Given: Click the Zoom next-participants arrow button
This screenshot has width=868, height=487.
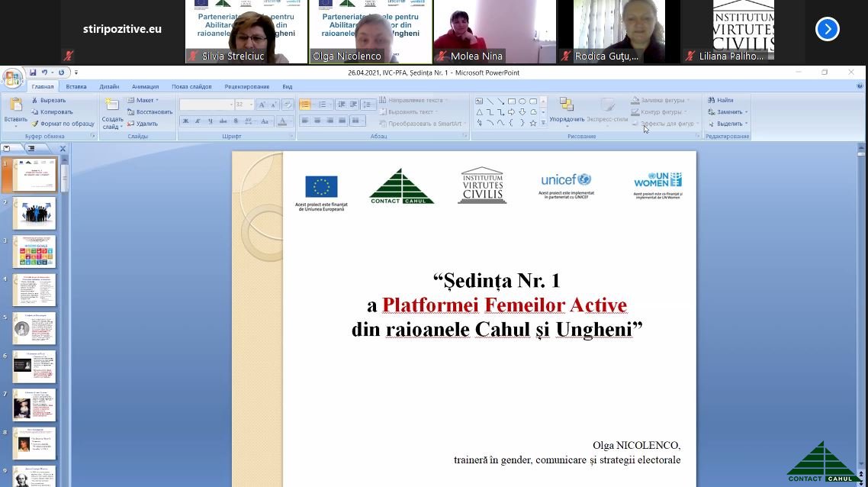Looking at the screenshot, I should click(827, 29).
